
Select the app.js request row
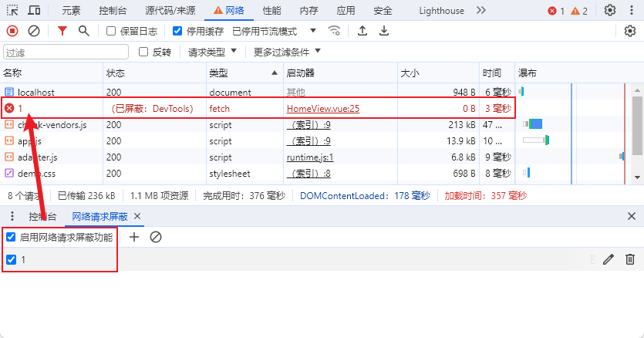point(258,141)
